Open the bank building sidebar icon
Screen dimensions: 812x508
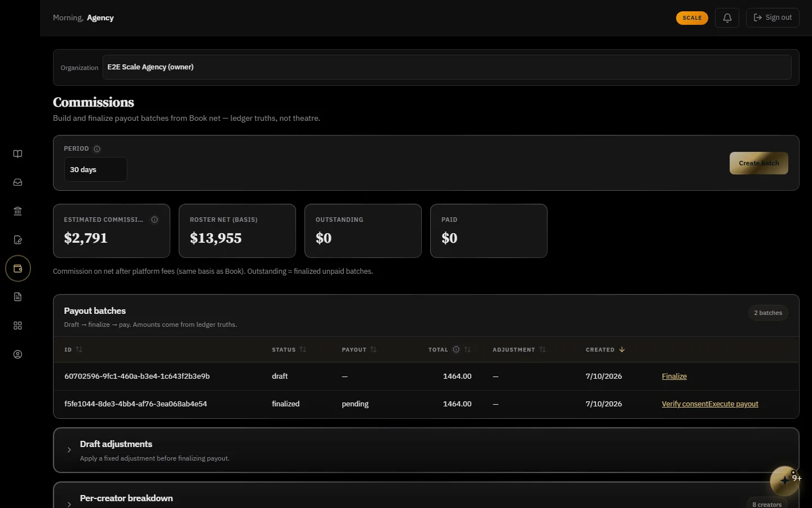[x=17, y=211]
